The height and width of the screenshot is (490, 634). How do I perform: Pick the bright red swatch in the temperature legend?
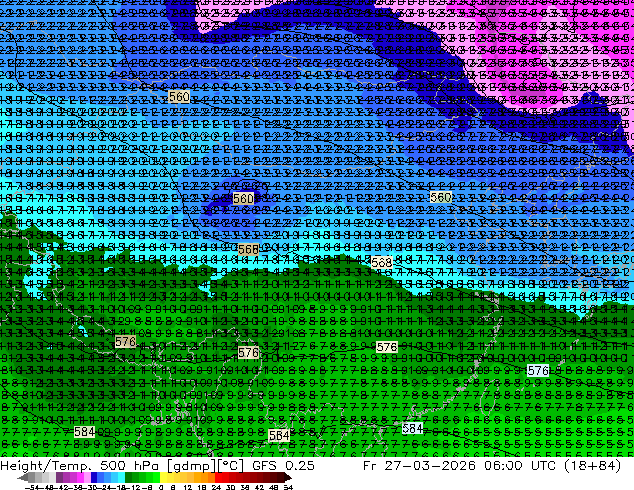click(218, 478)
